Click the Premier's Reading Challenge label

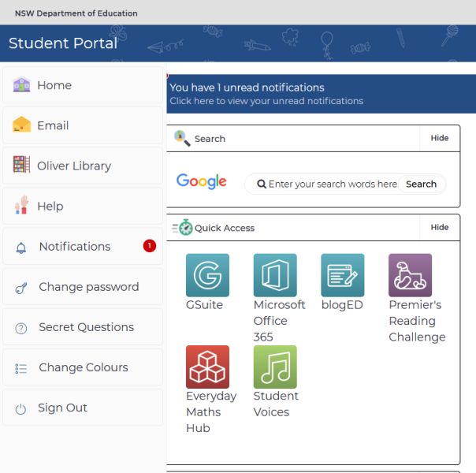pos(417,321)
